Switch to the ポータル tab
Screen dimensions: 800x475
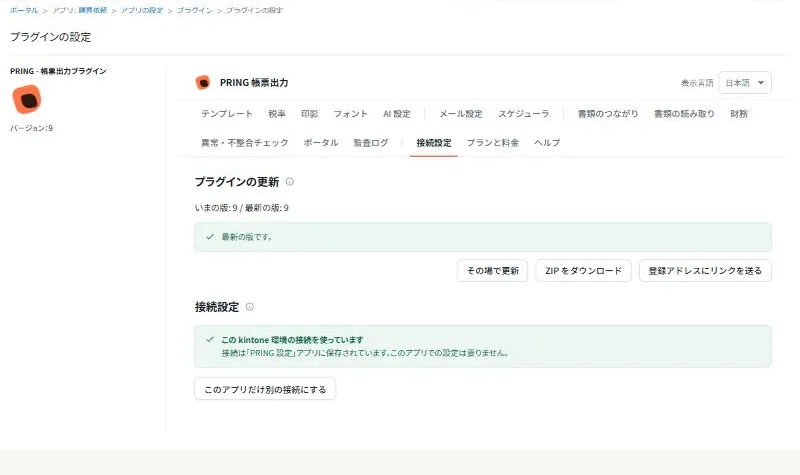(x=321, y=143)
